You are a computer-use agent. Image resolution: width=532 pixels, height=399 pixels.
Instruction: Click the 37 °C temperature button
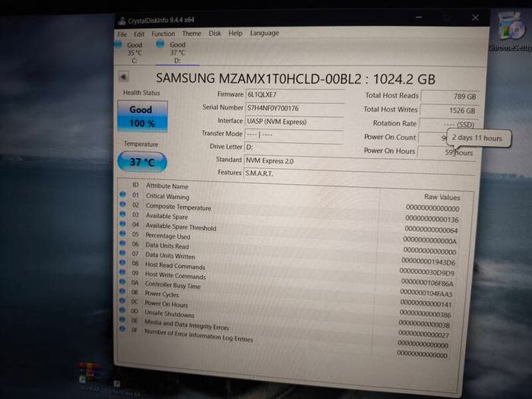pyautogui.click(x=142, y=162)
